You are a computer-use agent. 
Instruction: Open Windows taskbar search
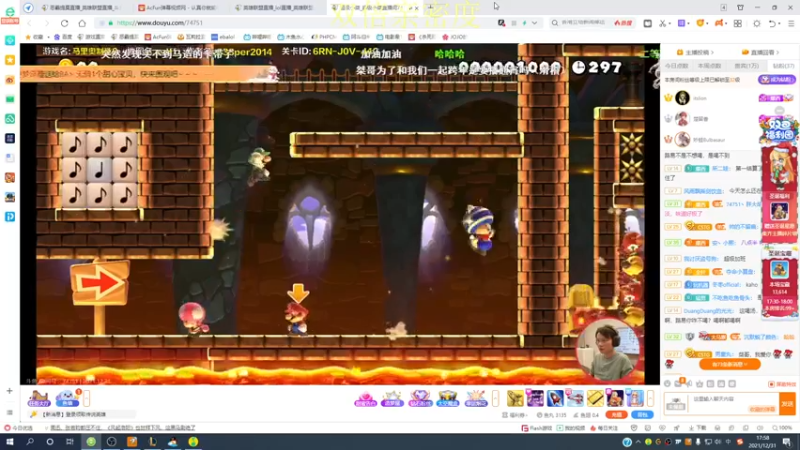click(x=30, y=442)
